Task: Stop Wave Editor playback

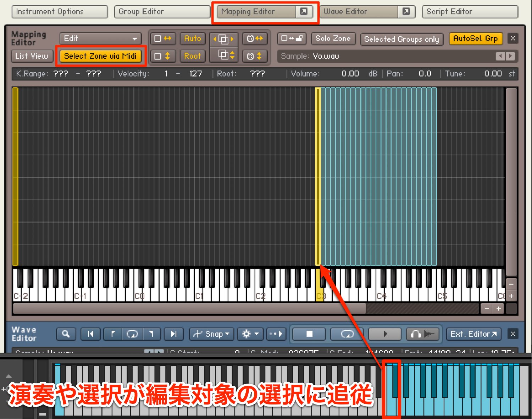Action: coord(309,334)
